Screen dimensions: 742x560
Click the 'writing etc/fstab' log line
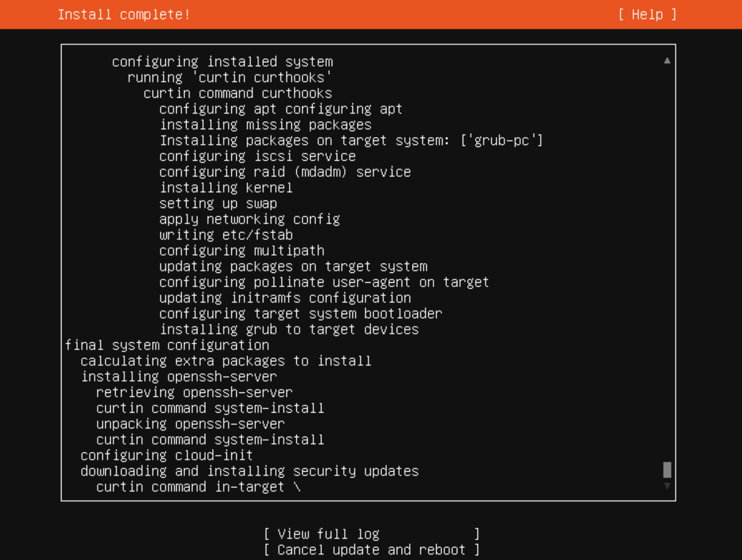[226, 235]
